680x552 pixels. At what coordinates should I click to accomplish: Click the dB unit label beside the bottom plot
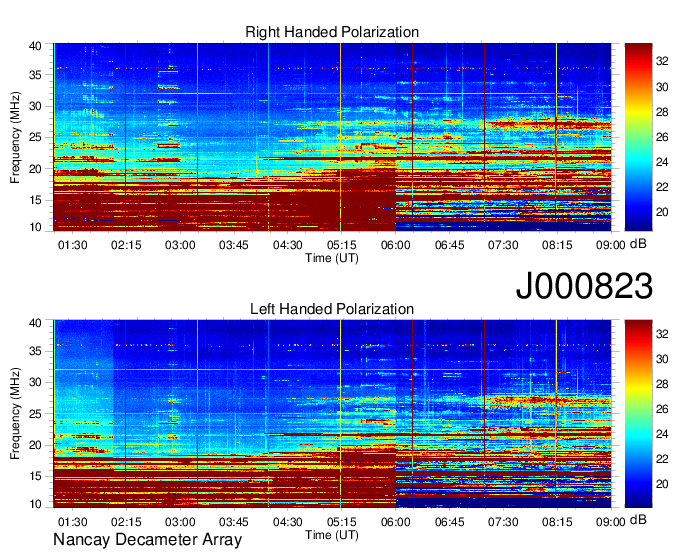638,519
